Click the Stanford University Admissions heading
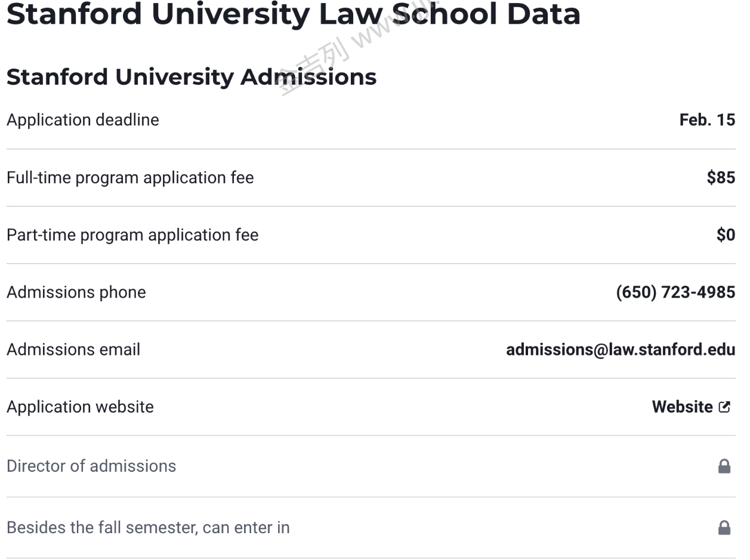This screenshot has height=560, width=750. [191, 77]
